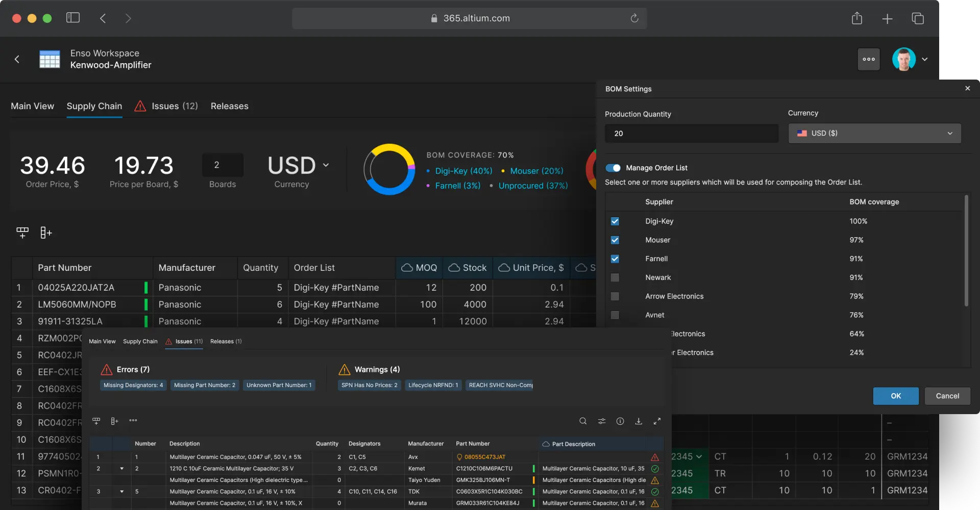Open the USD ($) currency dropdown

pyautogui.click(x=874, y=133)
